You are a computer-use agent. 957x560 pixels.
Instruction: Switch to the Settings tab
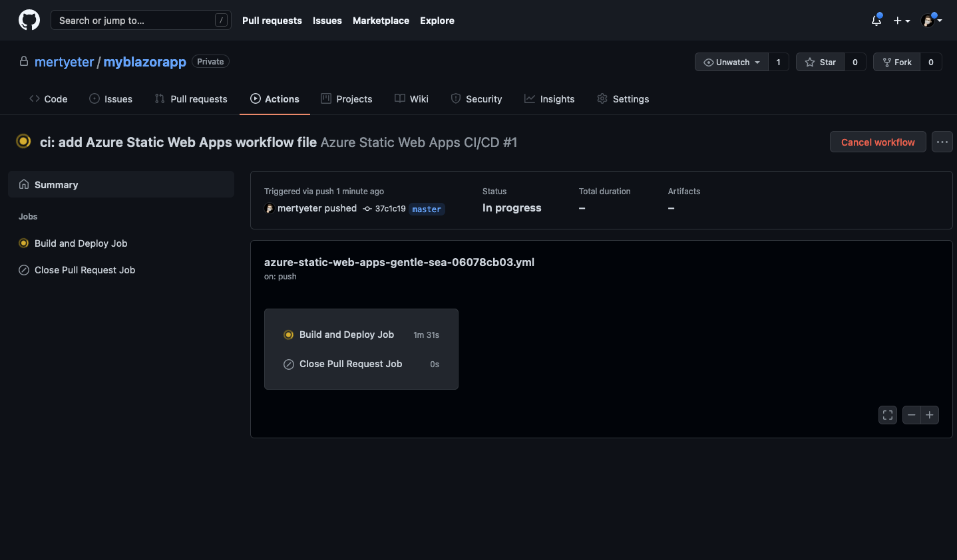click(623, 99)
